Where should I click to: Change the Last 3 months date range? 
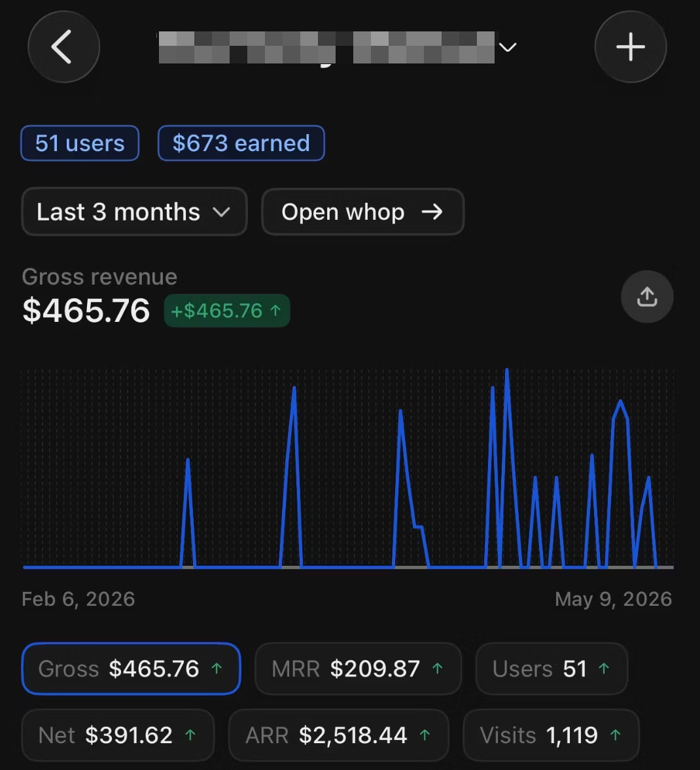[x=134, y=212]
